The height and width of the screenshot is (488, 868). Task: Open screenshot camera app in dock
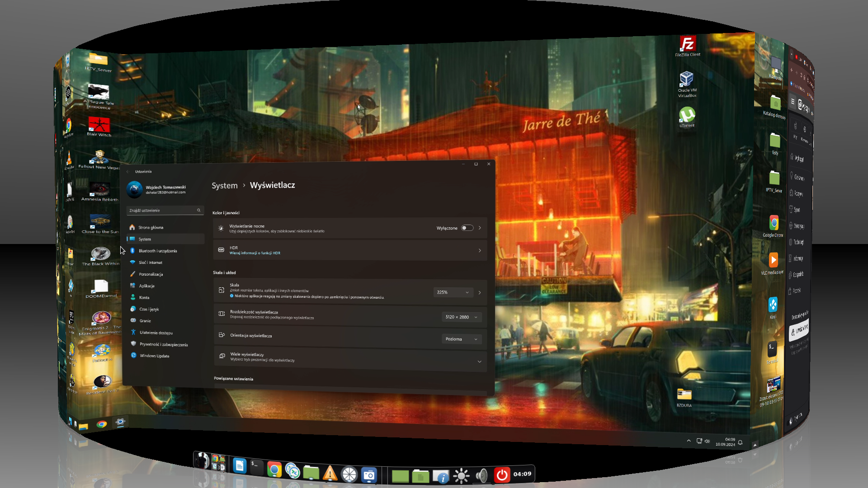pos(369,475)
